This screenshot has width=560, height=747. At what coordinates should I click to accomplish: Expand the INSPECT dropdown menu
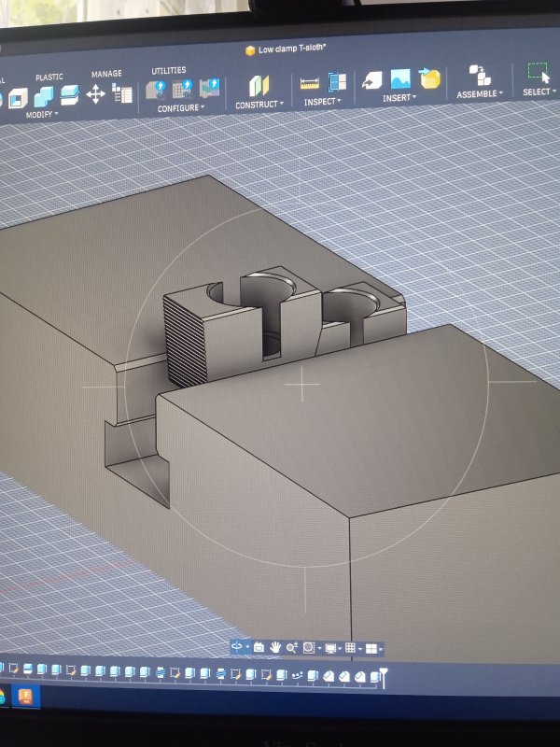tap(322, 102)
